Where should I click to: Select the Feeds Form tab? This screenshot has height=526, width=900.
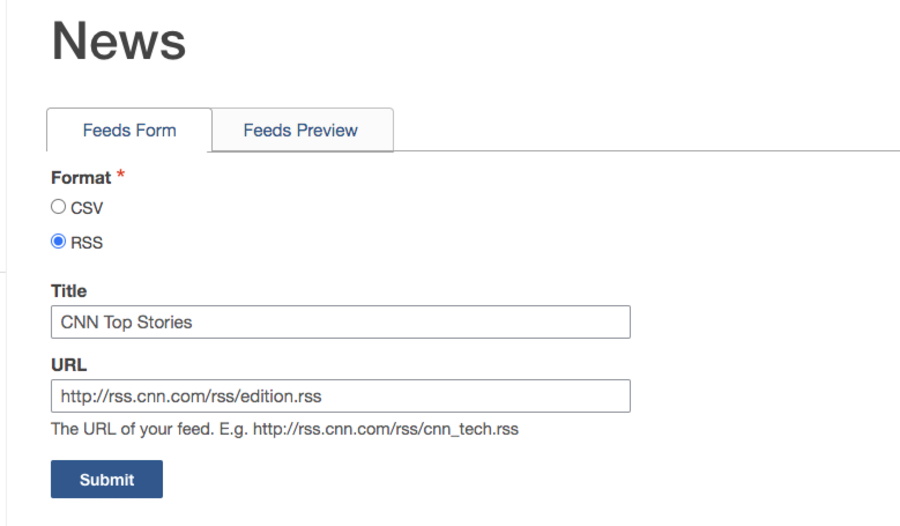pyautogui.click(x=129, y=130)
